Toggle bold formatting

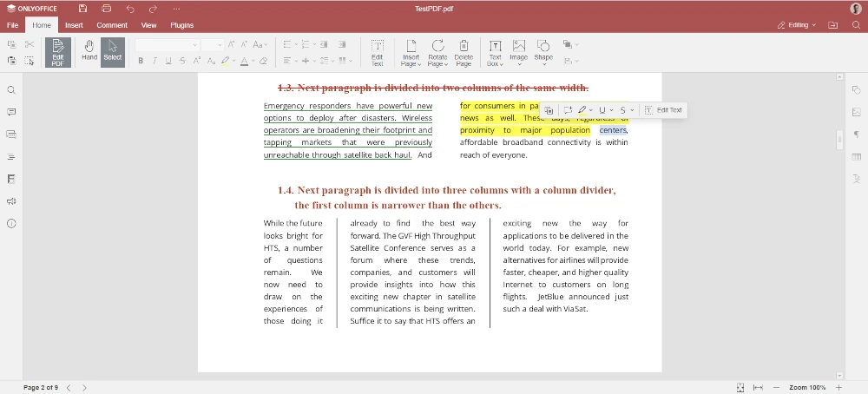[x=141, y=61]
